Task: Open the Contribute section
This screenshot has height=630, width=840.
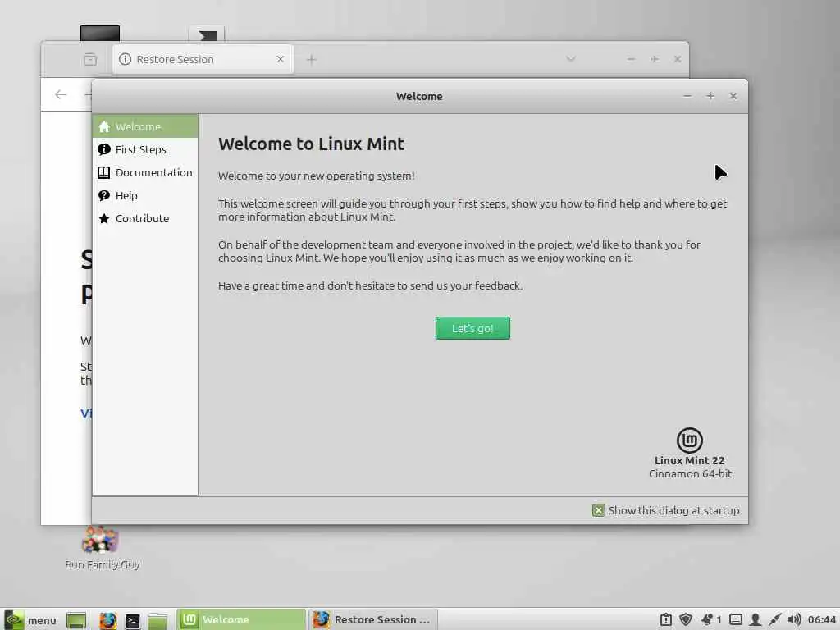Action: click(x=145, y=218)
